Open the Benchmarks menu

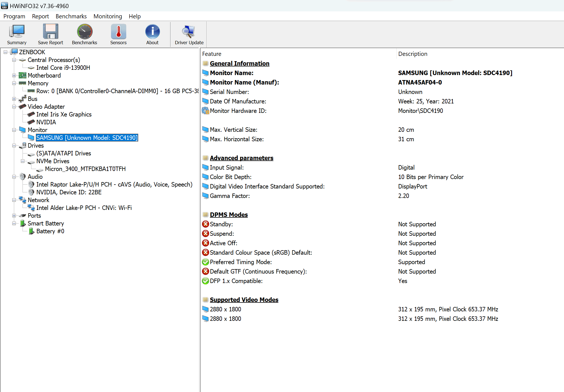click(x=71, y=16)
